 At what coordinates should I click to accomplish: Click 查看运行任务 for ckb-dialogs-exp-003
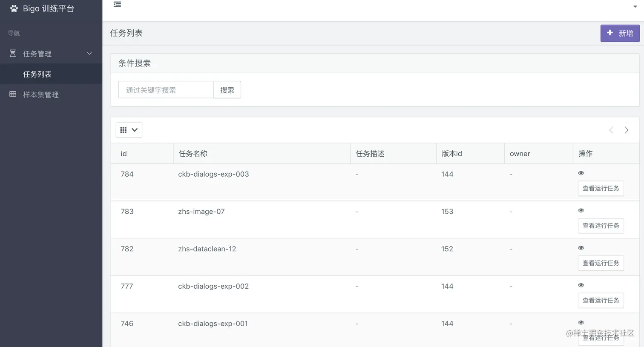pyautogui.click(x=601, y=188)
